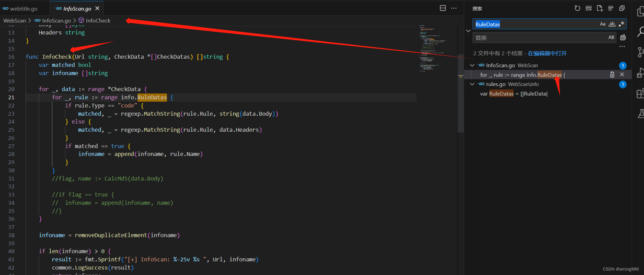Click InfoScan.go in the breadcrumb
This screenshot has width=644, height=275.
click(56, 20)
